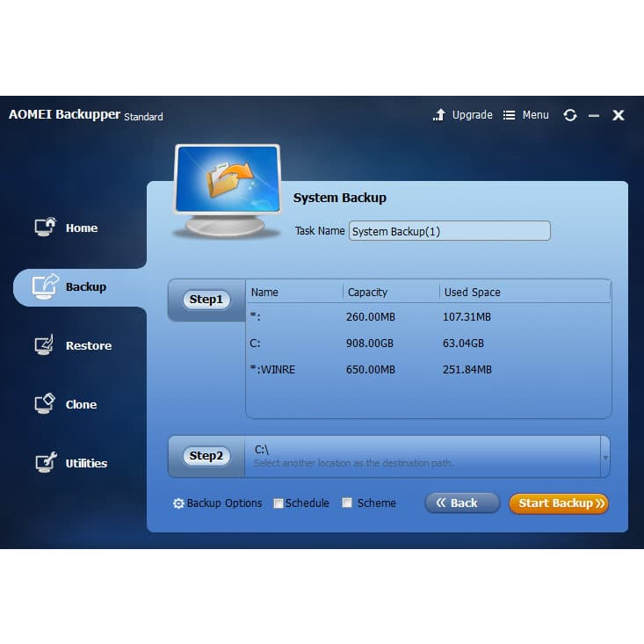This screenshot has height=644, width=644.
Task: Open the Utilities section label
Action: (x=86, y=463)
